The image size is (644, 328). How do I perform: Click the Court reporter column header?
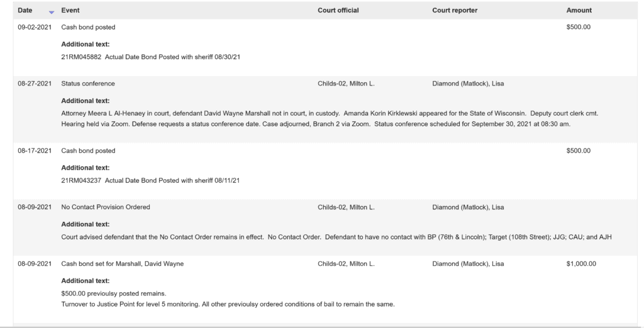[455, 10]
